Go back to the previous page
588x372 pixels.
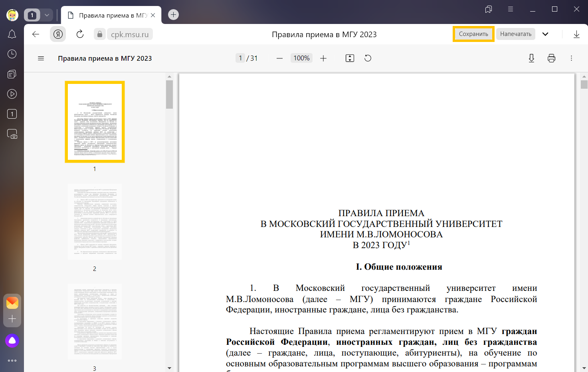click(x=36, y=34)
